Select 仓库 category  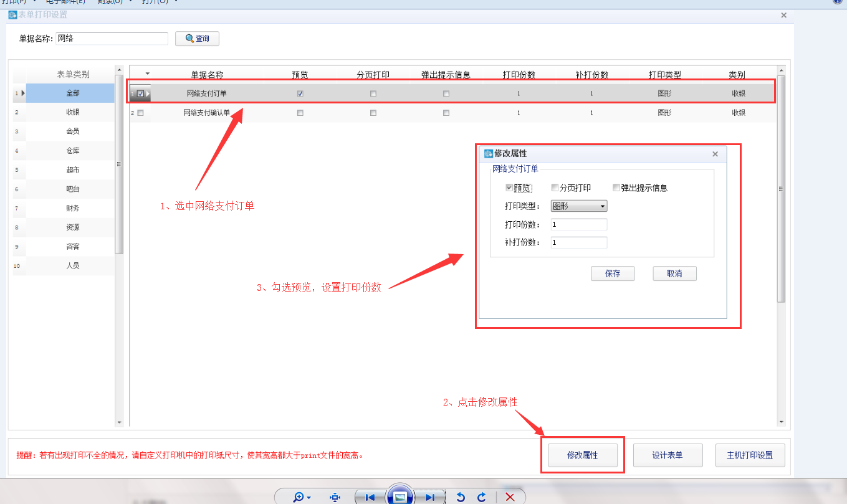(x=70, y=151)
